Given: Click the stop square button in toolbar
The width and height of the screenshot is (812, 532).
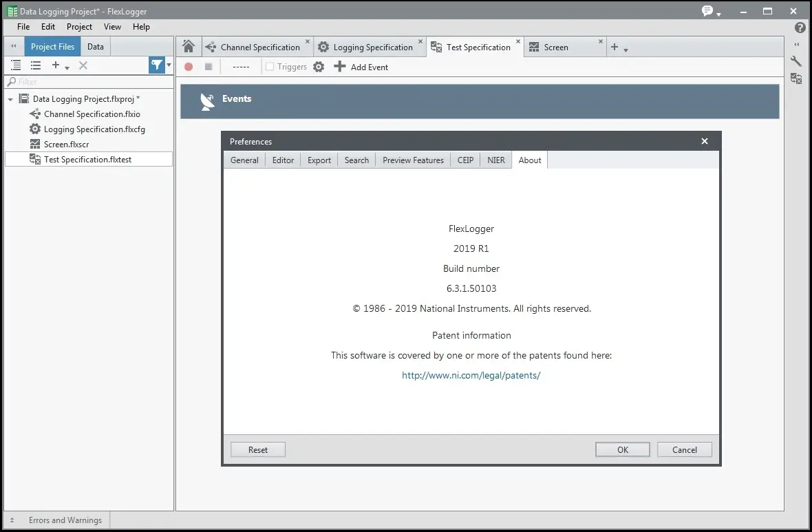Looking at the screenshot, I should tap(209, 67).
